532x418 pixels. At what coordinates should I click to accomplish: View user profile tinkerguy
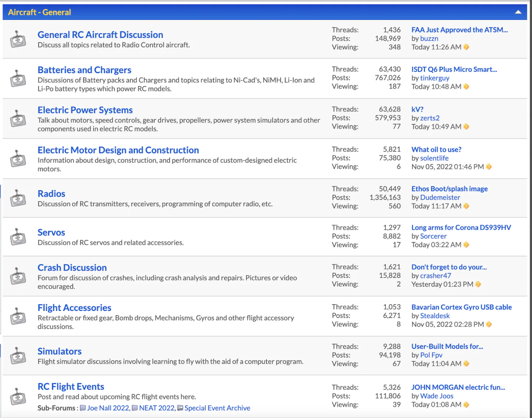click(435, 78)
